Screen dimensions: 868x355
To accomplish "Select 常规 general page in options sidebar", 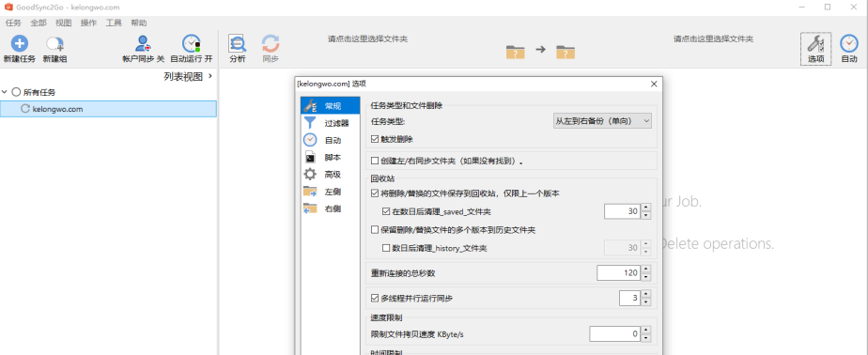I will [x=330, y=106].
